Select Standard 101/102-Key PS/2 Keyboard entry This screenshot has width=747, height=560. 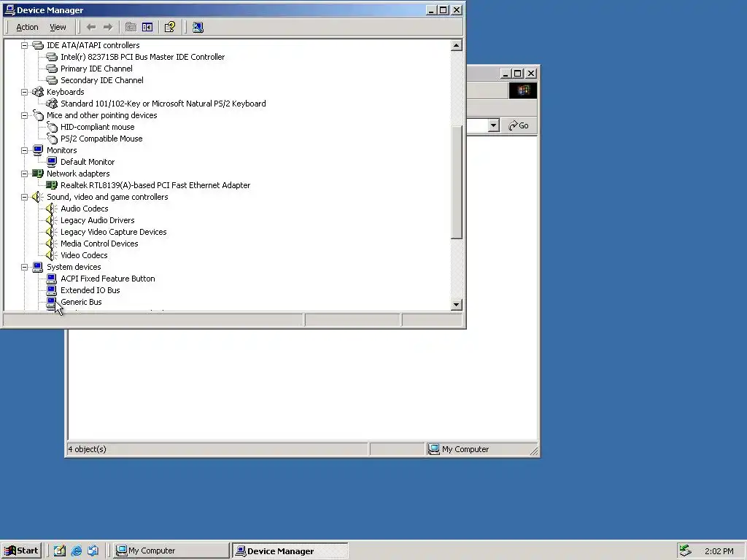(x=163, y=104)
